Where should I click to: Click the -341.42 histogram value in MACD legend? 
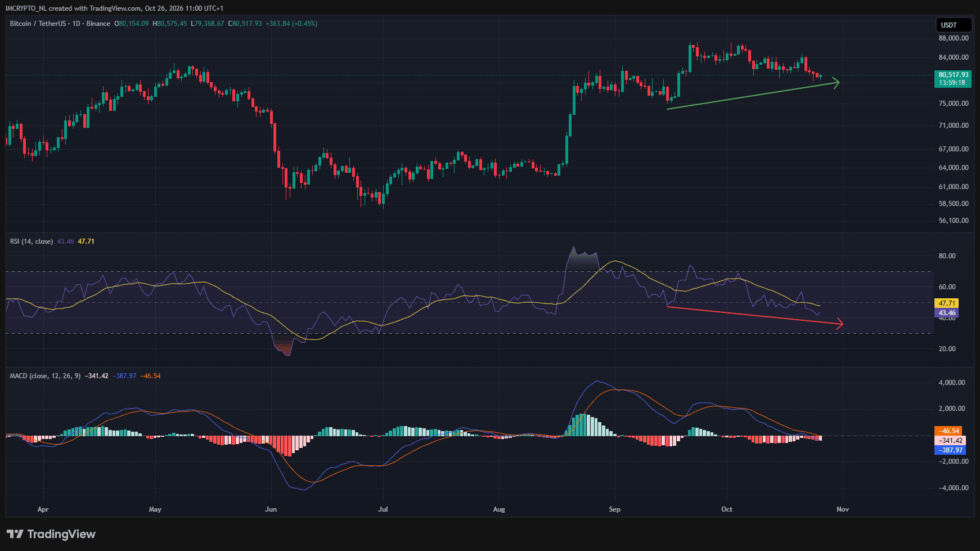tap(97, 376)
